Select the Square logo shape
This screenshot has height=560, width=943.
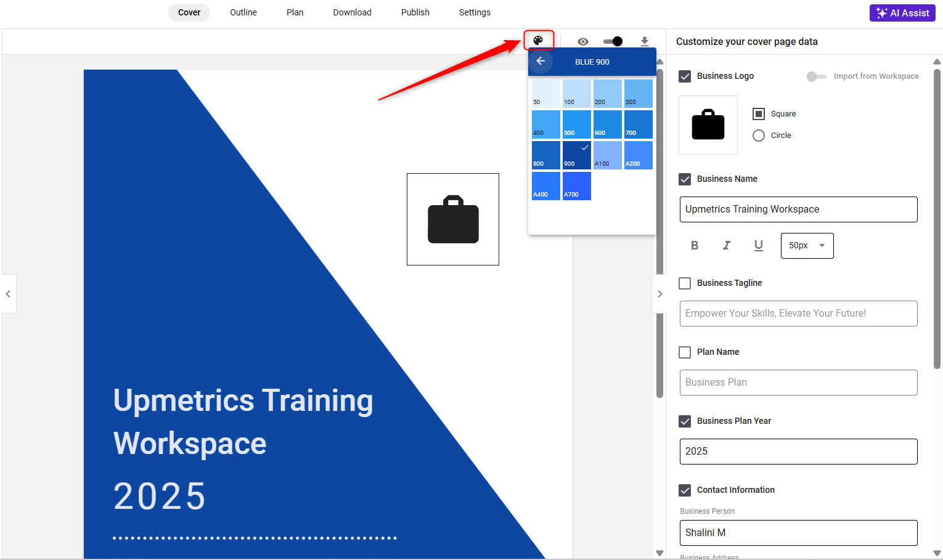(x=759, y=114)
